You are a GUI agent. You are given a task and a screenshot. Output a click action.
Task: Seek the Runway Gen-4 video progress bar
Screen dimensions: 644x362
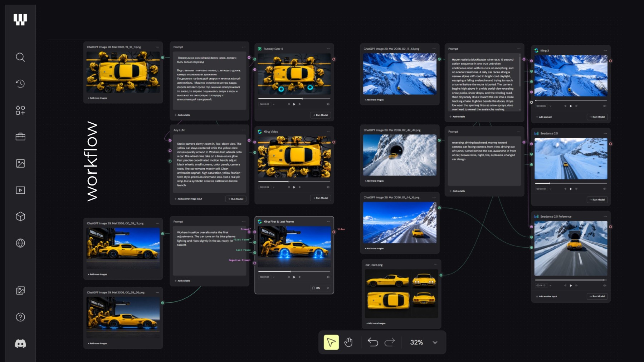point(294,99)
